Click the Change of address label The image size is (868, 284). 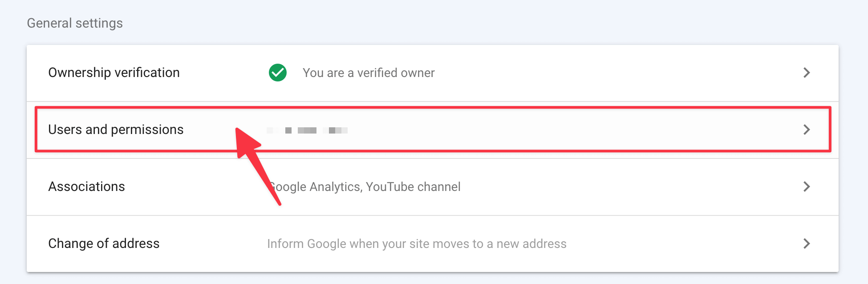tap(104, 243)
